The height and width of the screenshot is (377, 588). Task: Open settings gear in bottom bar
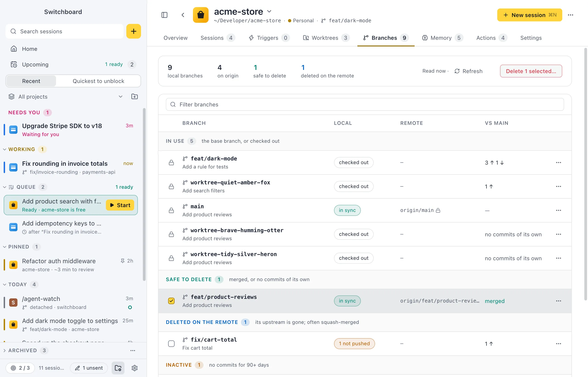(135, 368)
